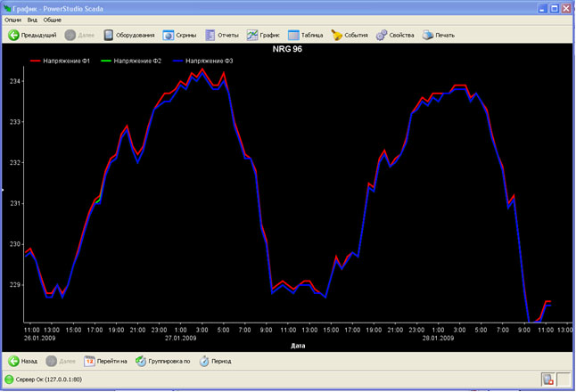Click the 234 y-axis value
The height and width of the screenshot is (392, 576).
click(14, 81)
